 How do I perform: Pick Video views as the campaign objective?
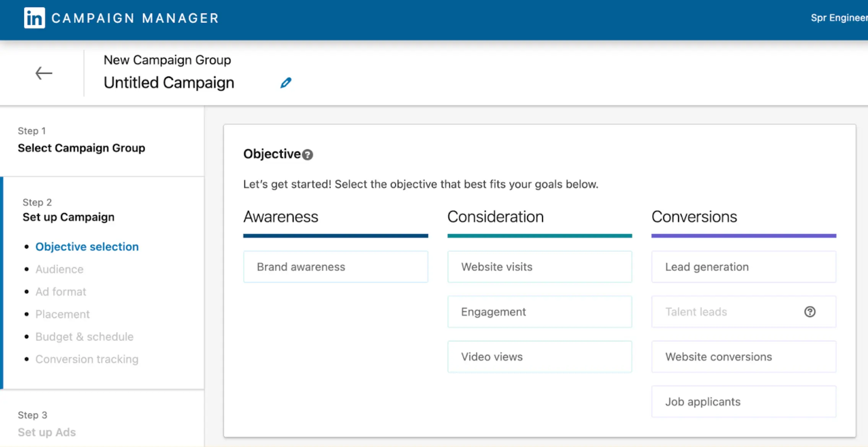click(539, 356)
